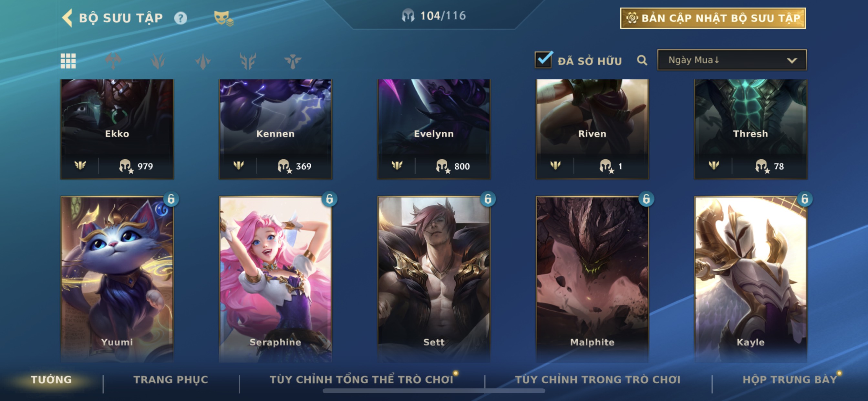Viewport: 868px width, 401px height.
Task: Click Bản Cập Nhật Bộ Sưu Tập button
Action: 713,18
